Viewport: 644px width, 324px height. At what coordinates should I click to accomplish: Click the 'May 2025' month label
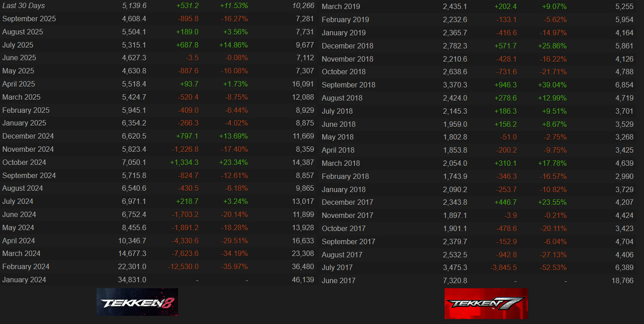tap(18, 71)
